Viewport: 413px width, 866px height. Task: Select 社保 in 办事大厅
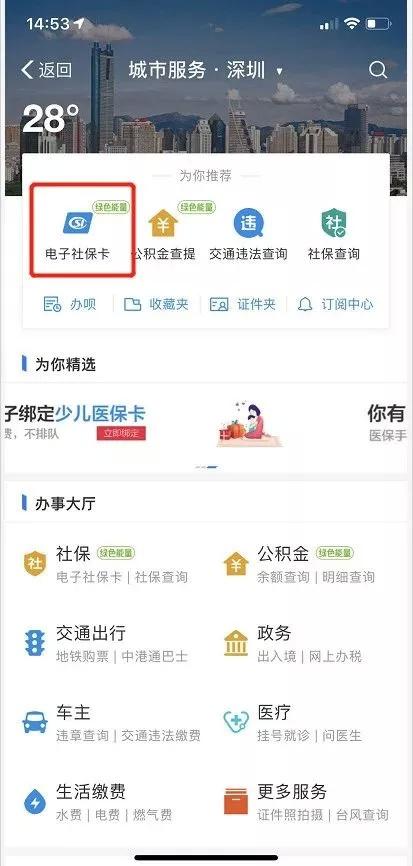pyautogui.click(x=105, y=563)
